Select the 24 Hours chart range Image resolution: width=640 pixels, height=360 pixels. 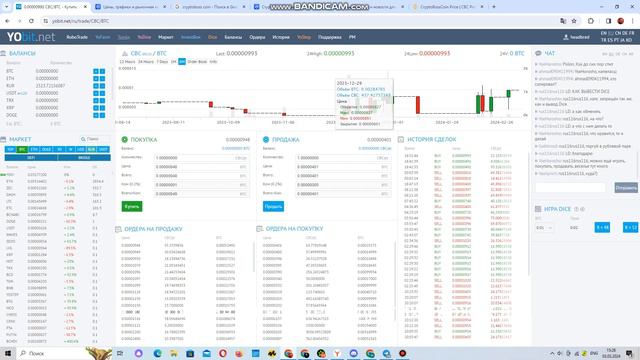click(x=146, y=62)
